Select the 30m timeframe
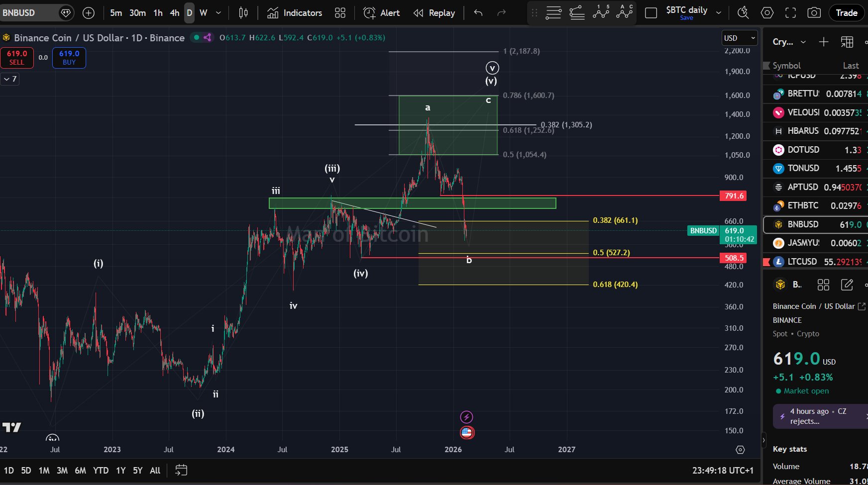The width and height of the screenshot is (868, 485). (x=137, y=13)
